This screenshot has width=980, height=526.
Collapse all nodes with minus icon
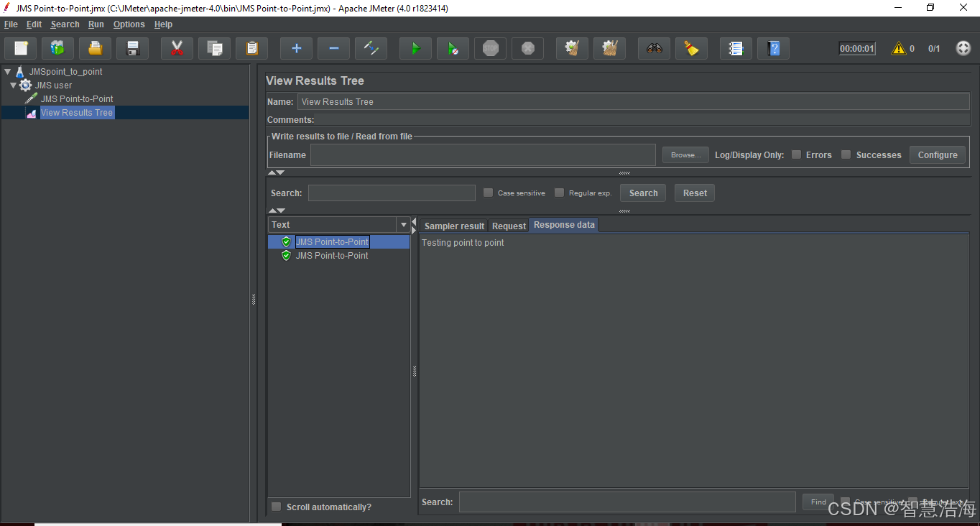coord(334,48)
